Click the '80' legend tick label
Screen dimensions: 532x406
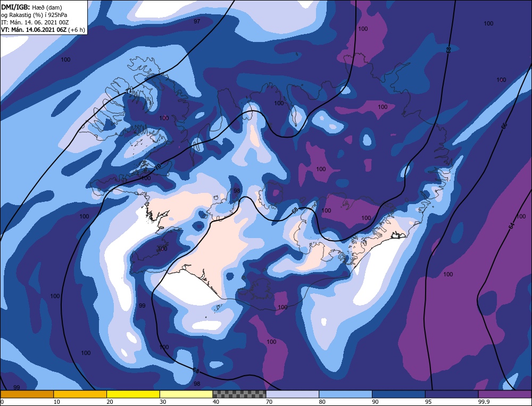(x=322, y=402)
